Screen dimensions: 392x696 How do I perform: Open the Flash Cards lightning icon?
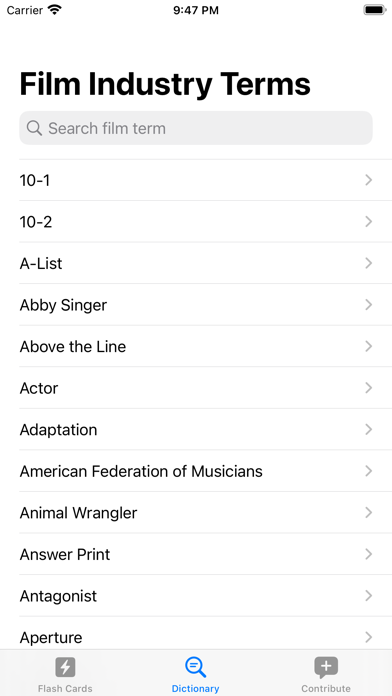click(65, 667)
